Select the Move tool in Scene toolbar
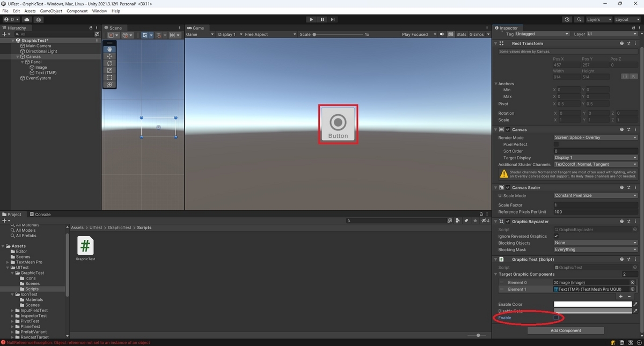The width and height of the screenshot is (644, 346). click(x=109, y=56)
